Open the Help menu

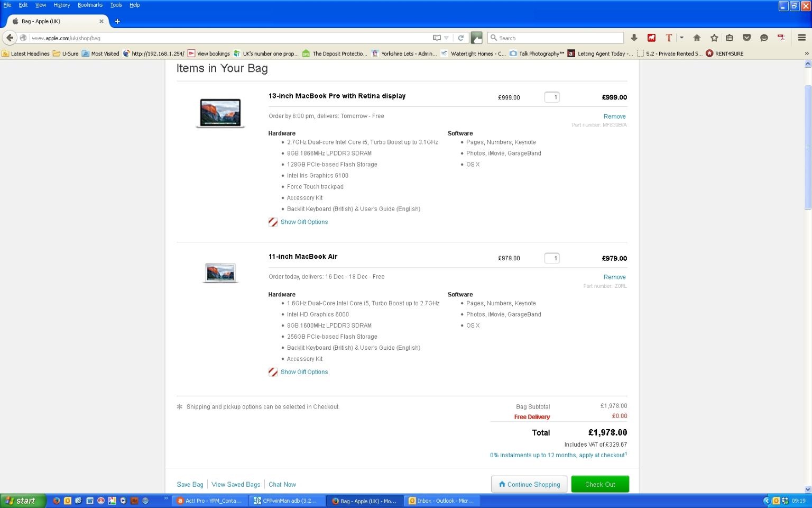click(135, 5)
